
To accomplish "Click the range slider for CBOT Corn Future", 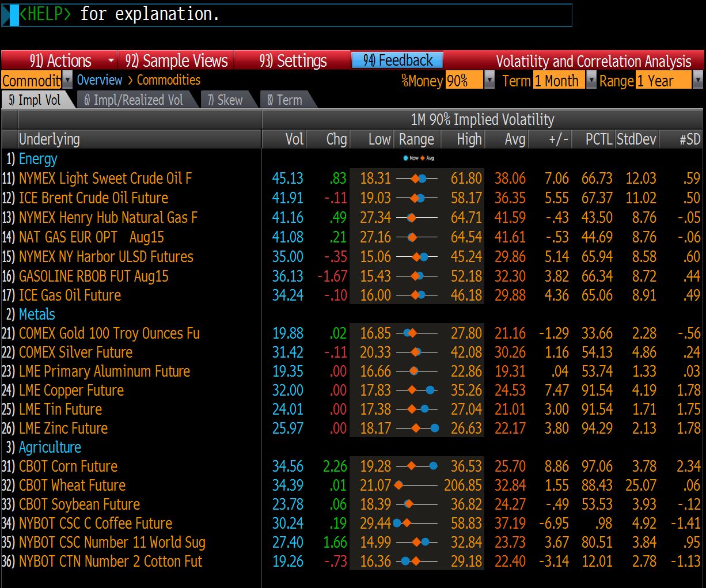I will pyautogui.click(x=417, y=466).
